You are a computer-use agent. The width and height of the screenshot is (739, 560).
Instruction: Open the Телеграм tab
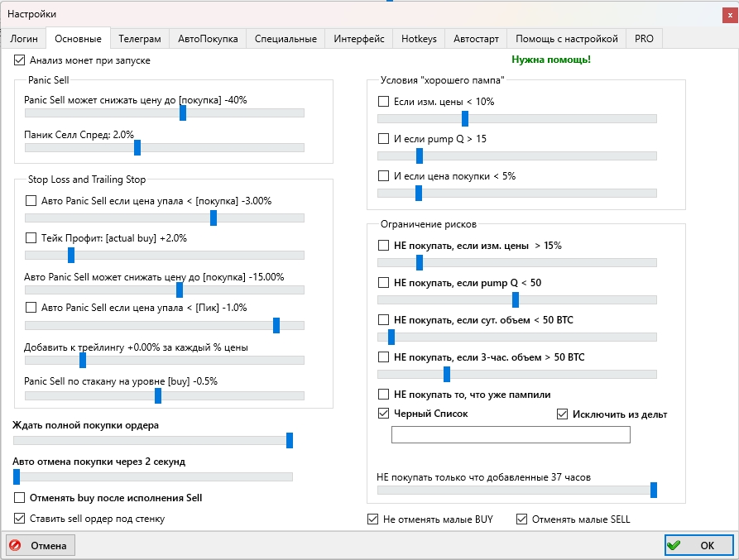pyautogui.click(x=139, y=39)
